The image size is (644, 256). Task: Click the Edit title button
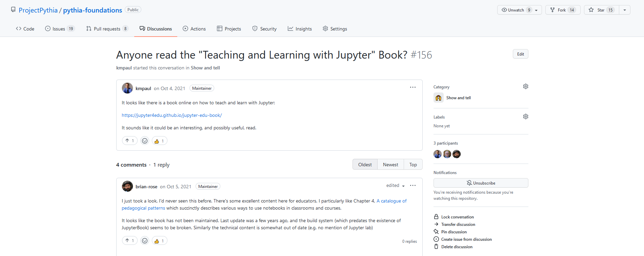(x=520, y=54)
